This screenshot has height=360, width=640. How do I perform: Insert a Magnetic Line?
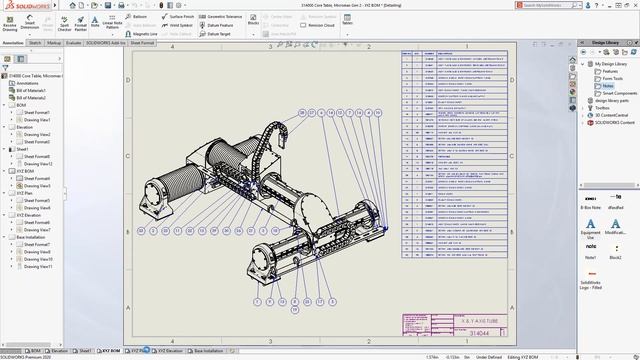pos(141,34)
